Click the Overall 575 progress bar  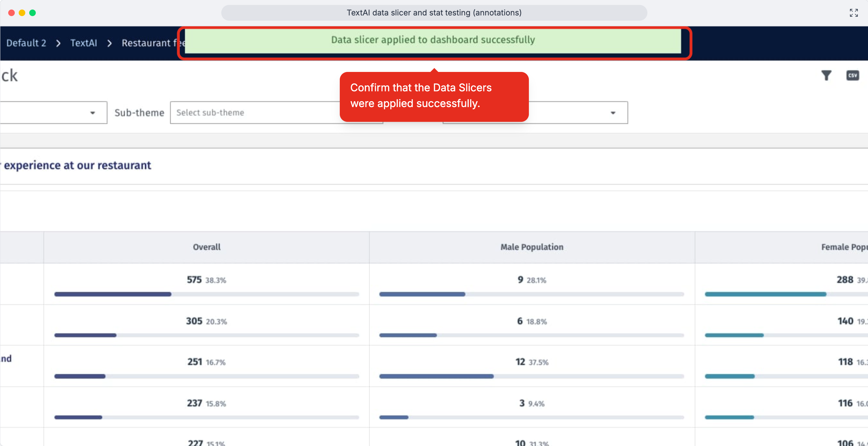click(206, 294)
